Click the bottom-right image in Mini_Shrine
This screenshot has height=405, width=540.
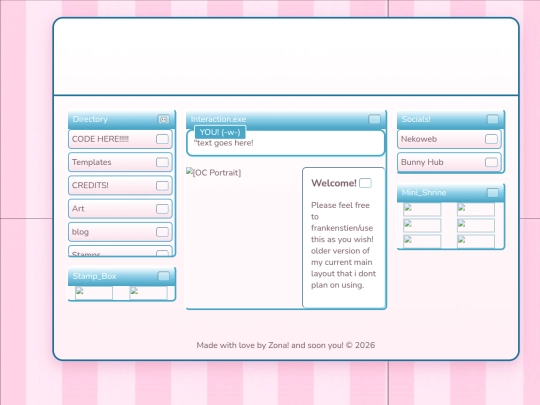[476, 241]
